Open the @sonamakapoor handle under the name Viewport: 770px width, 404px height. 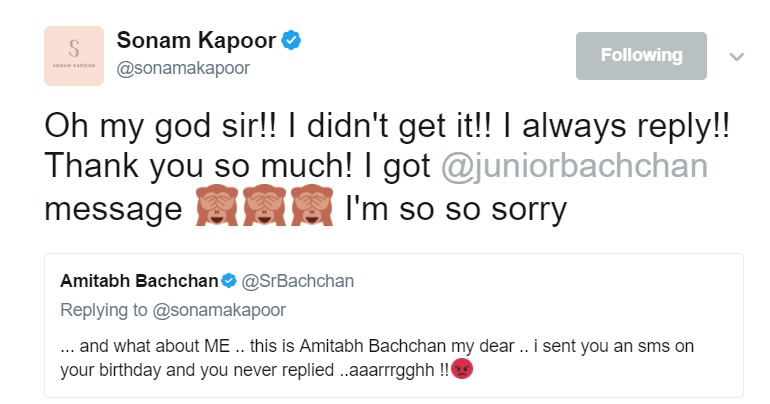183,68
